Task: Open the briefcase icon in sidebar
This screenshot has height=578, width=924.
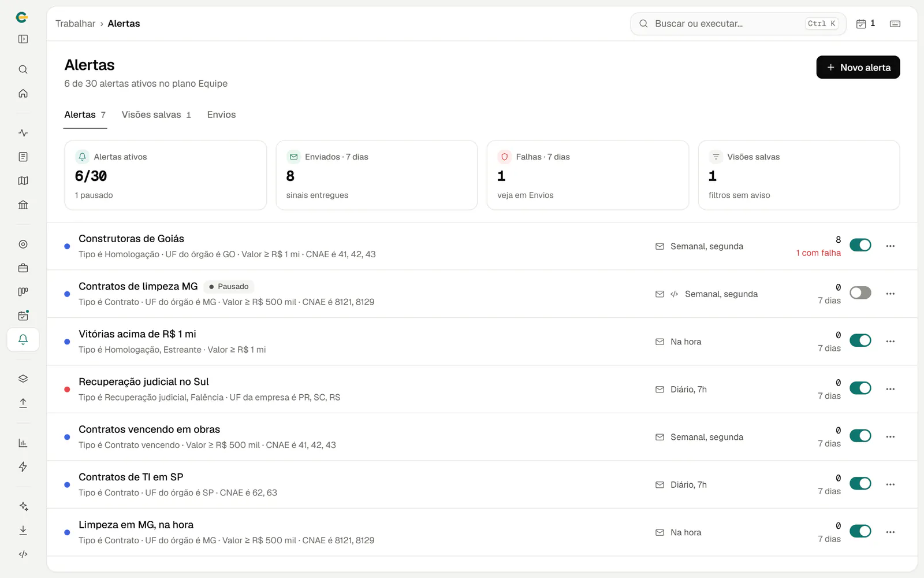Action: coord(23,268)
